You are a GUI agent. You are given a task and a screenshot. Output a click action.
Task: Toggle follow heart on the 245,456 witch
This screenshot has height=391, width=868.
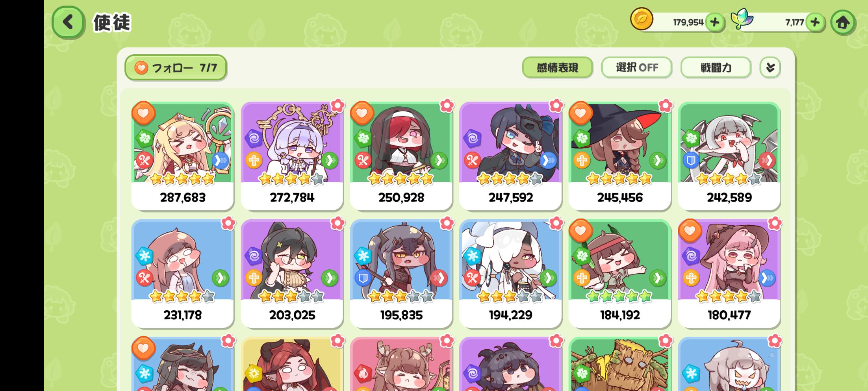tap(580, 113)
